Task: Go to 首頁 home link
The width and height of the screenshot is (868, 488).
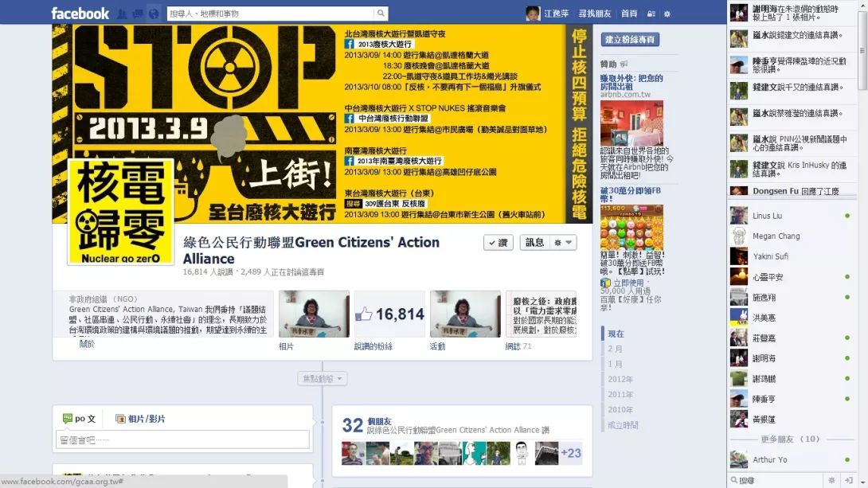Action: tap(629, 14)
